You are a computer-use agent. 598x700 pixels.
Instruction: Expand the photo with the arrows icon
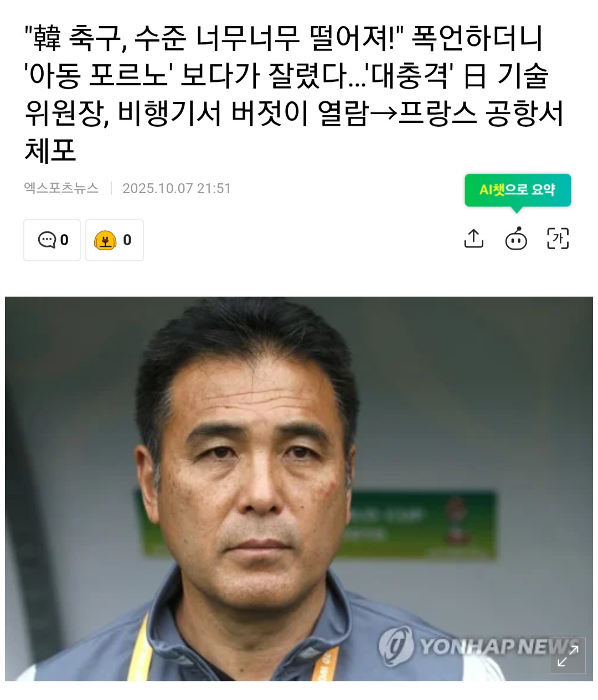coord(568,656)
